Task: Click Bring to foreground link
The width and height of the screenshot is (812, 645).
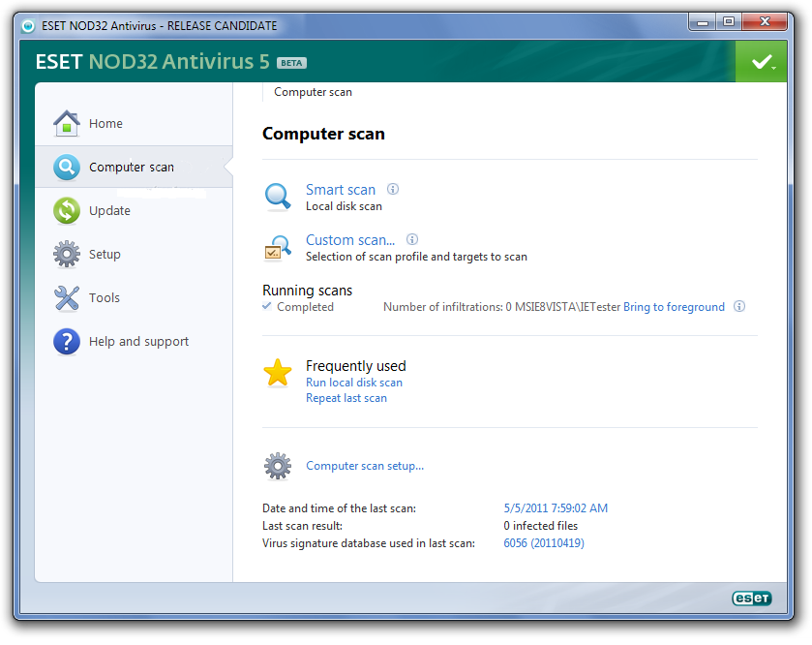Action: point(674,307)
